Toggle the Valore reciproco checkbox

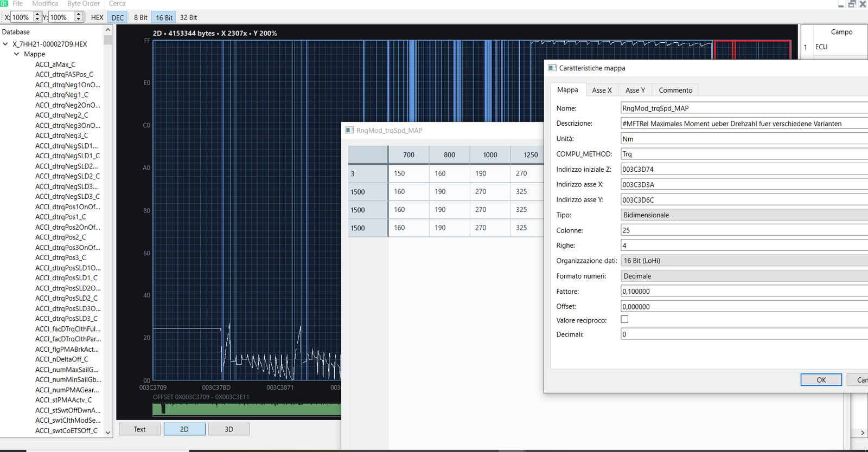[624, 319]
